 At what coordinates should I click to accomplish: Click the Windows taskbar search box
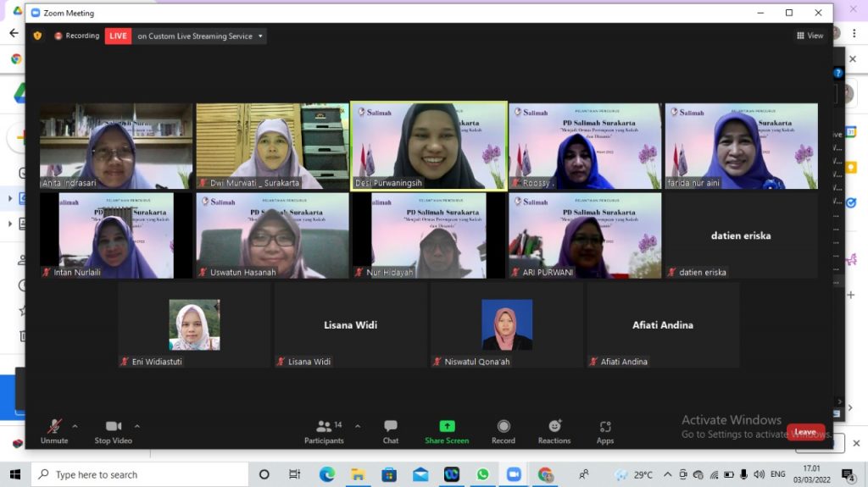point(140,474)
